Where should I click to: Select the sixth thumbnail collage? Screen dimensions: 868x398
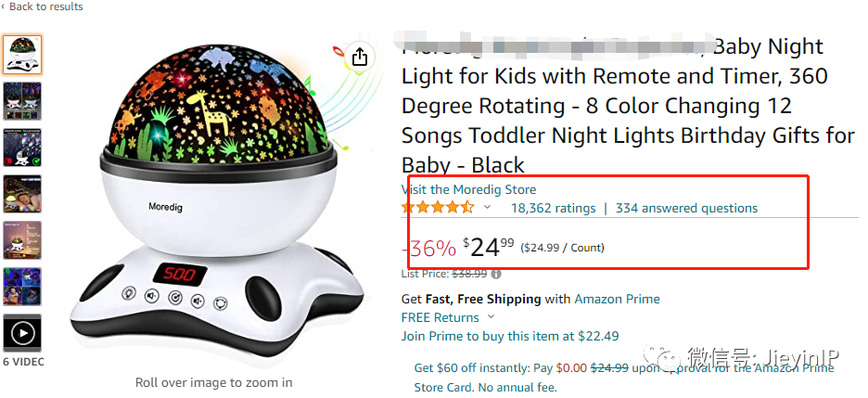tap(22, 287)
